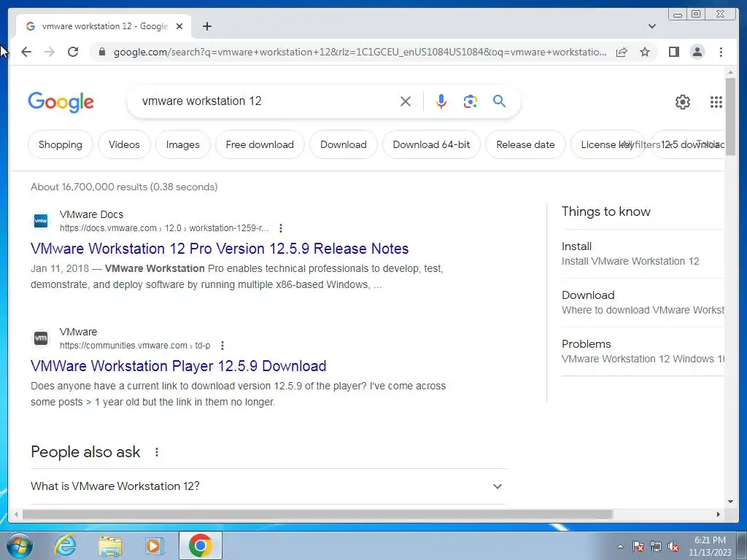This screenshot has width=747, height=560.
Task: Filter results by Images
Action: 182,144
